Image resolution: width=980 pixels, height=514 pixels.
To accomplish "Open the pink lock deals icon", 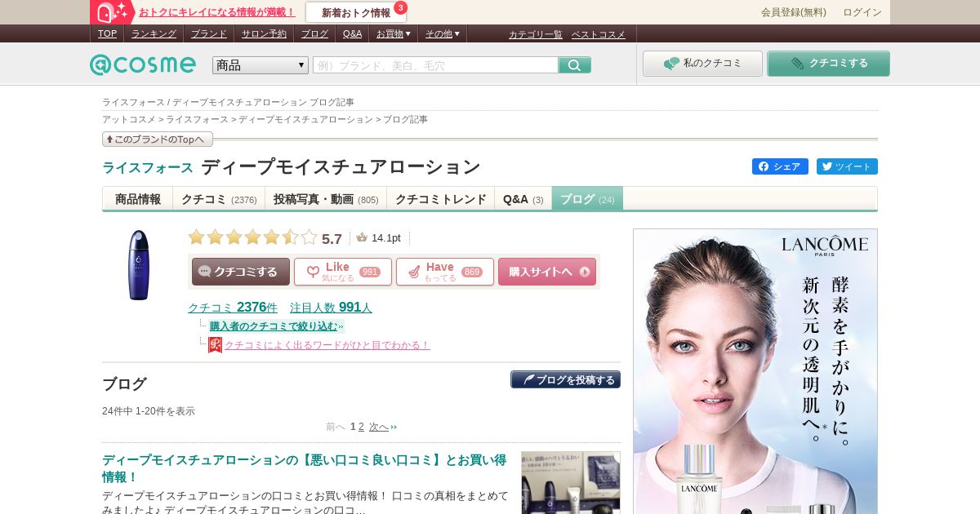I will click(x=112, y=11).
